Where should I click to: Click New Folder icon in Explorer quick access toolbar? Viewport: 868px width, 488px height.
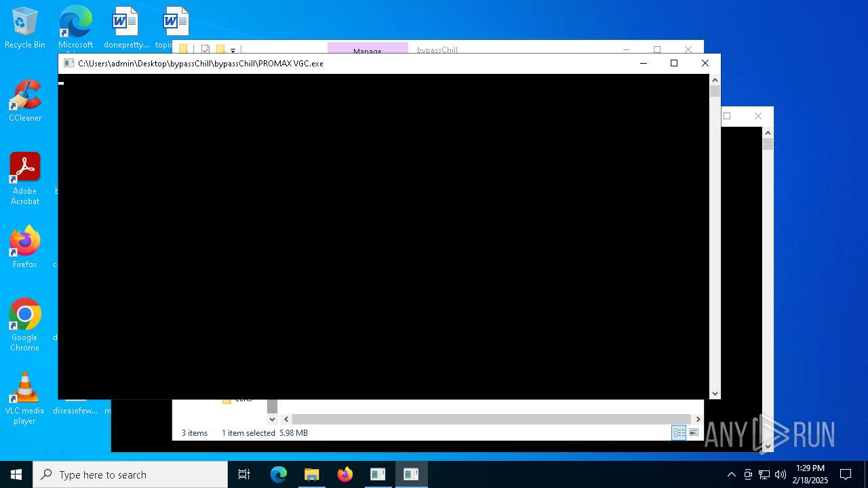(220, 49)
